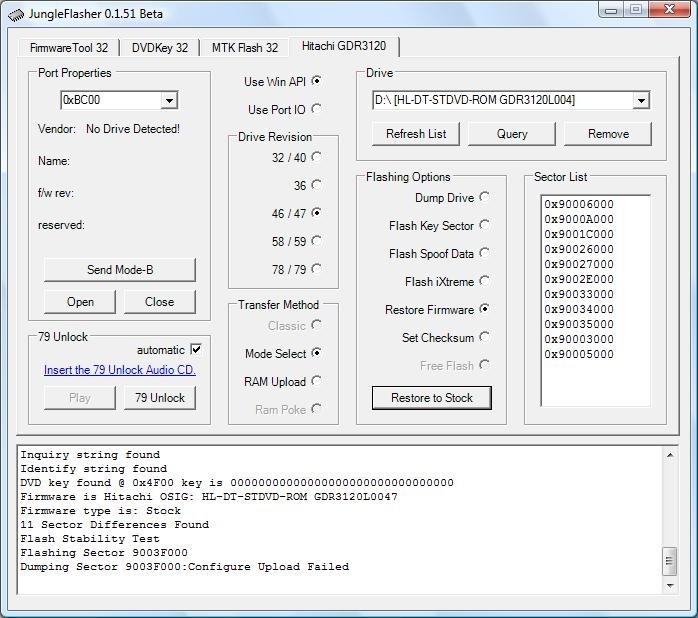The width and height of the screenshot is (698, 618).
Task: Toggle the automatic 79 Unlock checkbox
Action: [196, 350]
